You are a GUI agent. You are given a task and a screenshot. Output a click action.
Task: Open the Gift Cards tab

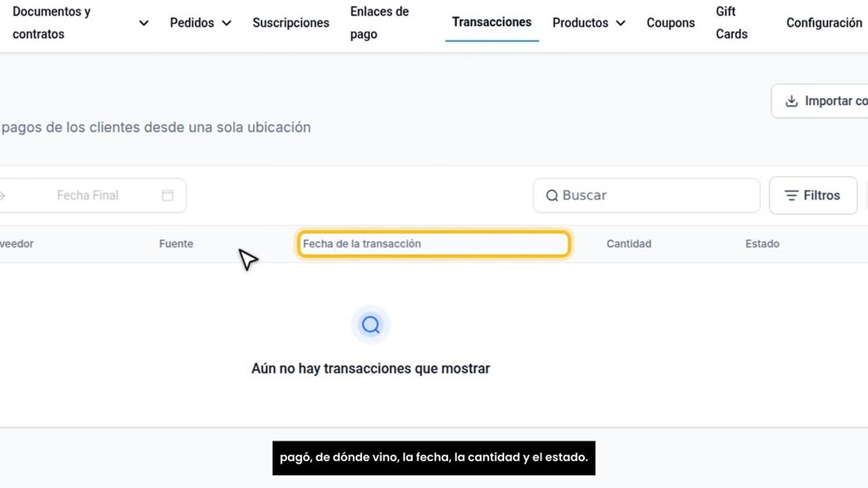pyautogui.click(x=731, y=23)
